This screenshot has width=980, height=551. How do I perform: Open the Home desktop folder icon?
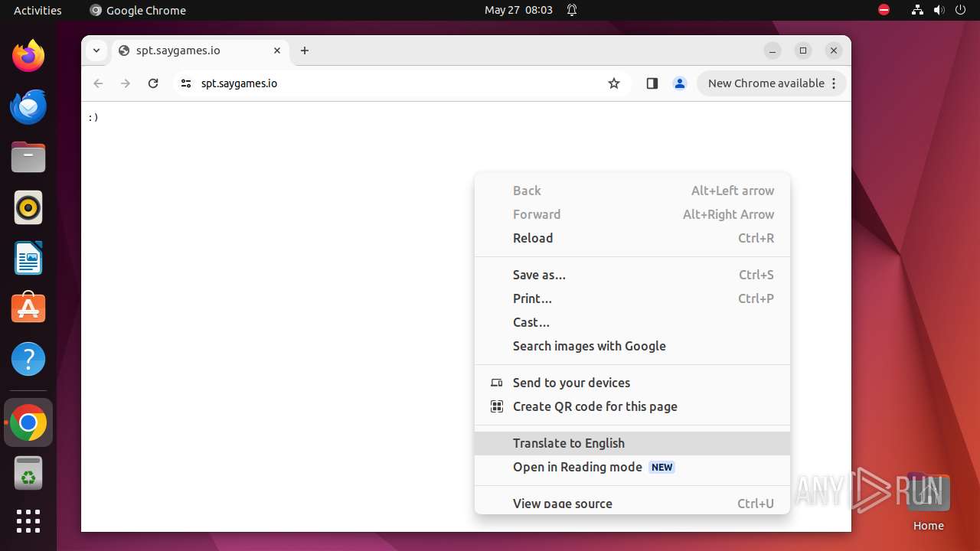click(928, 501)
